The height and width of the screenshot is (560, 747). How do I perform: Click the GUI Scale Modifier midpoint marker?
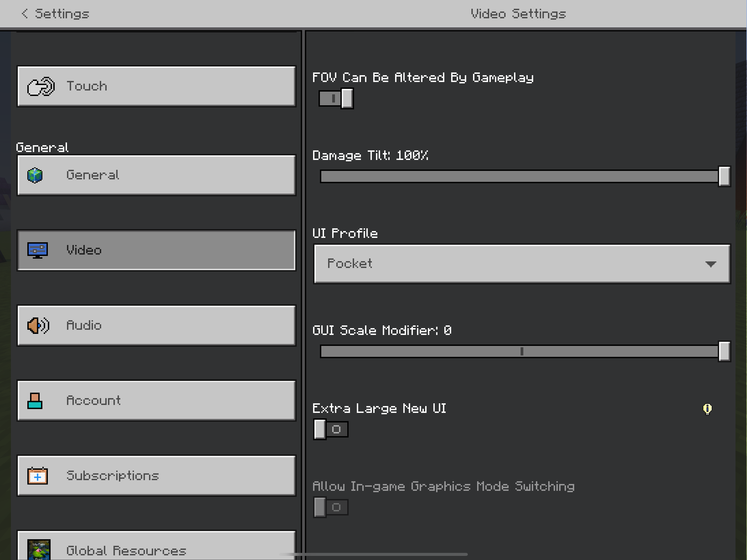(522, 352)
